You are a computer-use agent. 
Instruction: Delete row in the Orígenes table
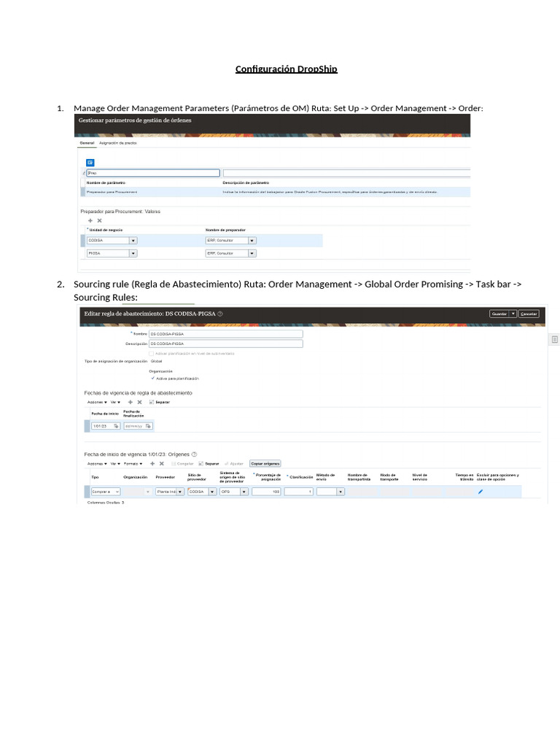pos(161,463)
